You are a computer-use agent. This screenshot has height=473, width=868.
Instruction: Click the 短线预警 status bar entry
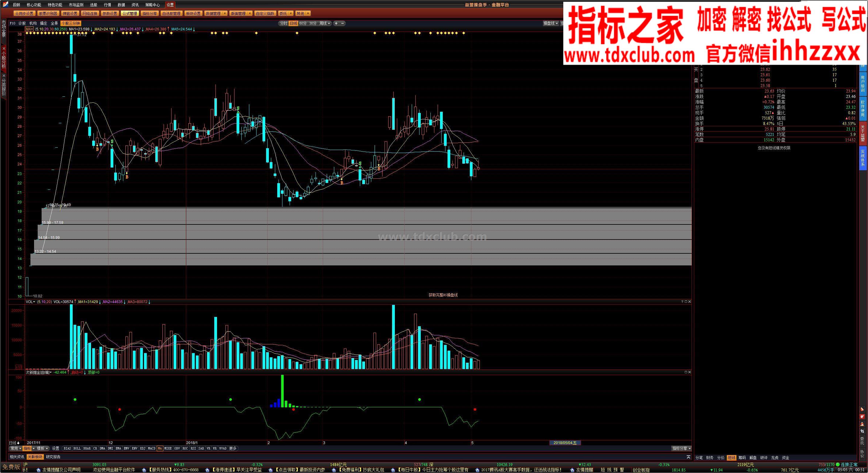(x=612, y=470)
